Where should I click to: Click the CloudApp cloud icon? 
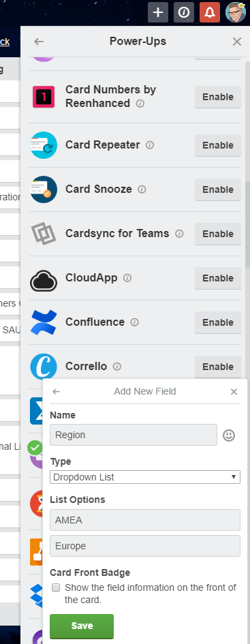coord(44,281)
